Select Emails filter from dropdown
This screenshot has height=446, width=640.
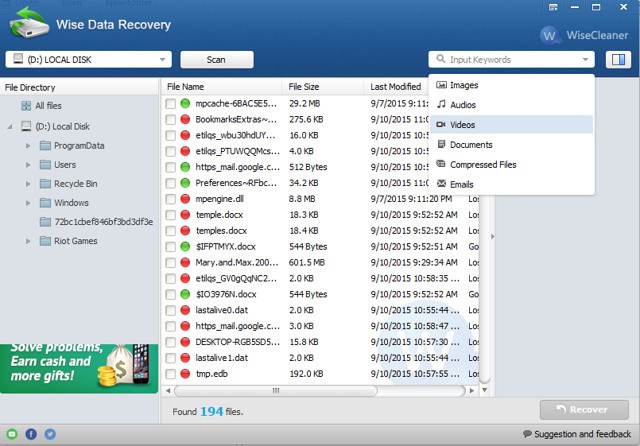[511, 184]
